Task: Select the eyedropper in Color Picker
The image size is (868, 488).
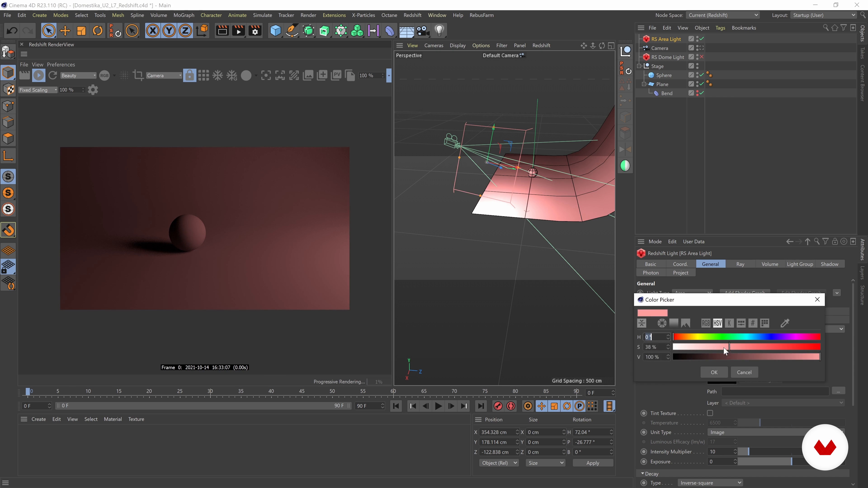Action: tap(785, 323)
